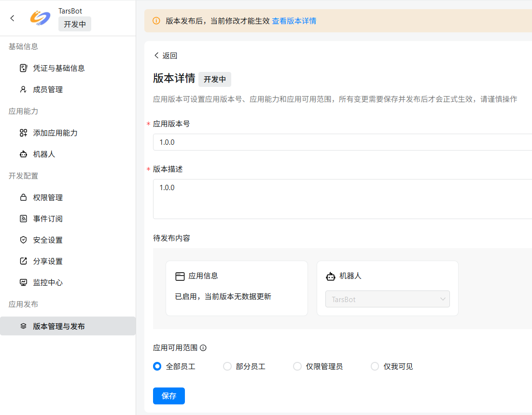Click the 凭证与基础信息 document icon

(23, 68)
